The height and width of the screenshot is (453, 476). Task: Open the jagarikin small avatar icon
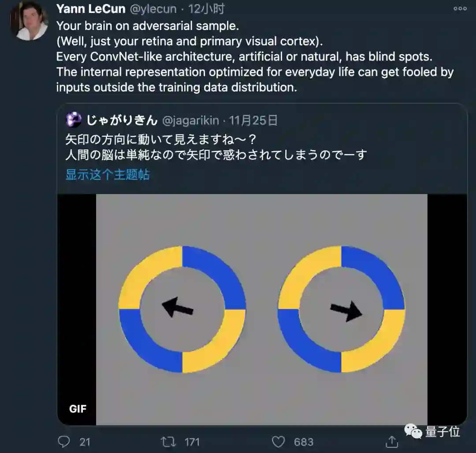tap(74, 120)
